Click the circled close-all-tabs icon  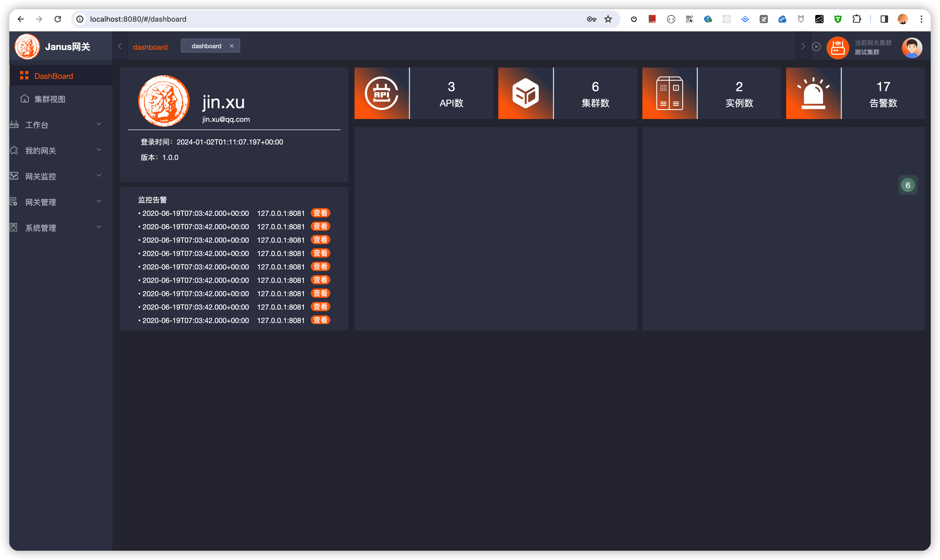(x=816, y=46)
